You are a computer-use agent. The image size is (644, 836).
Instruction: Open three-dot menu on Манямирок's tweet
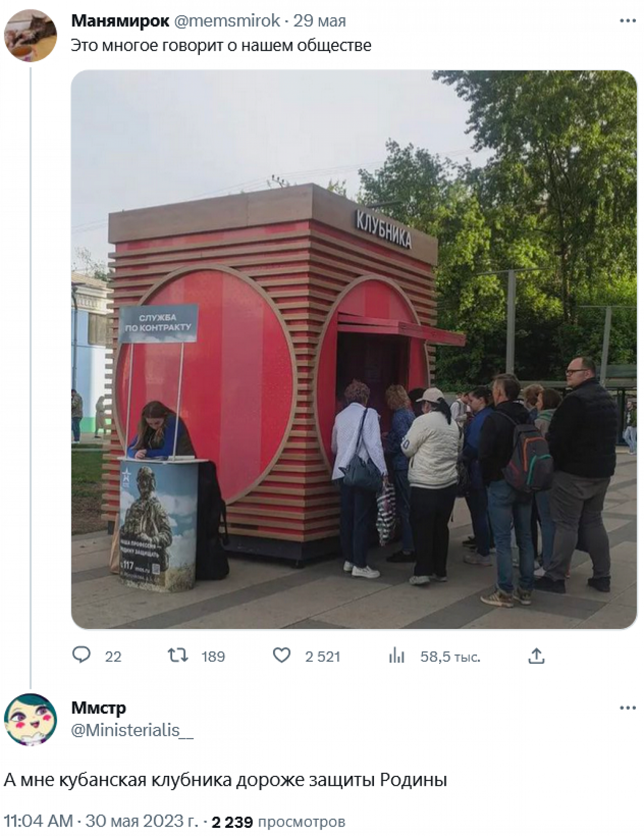click(x=628, y=21)
